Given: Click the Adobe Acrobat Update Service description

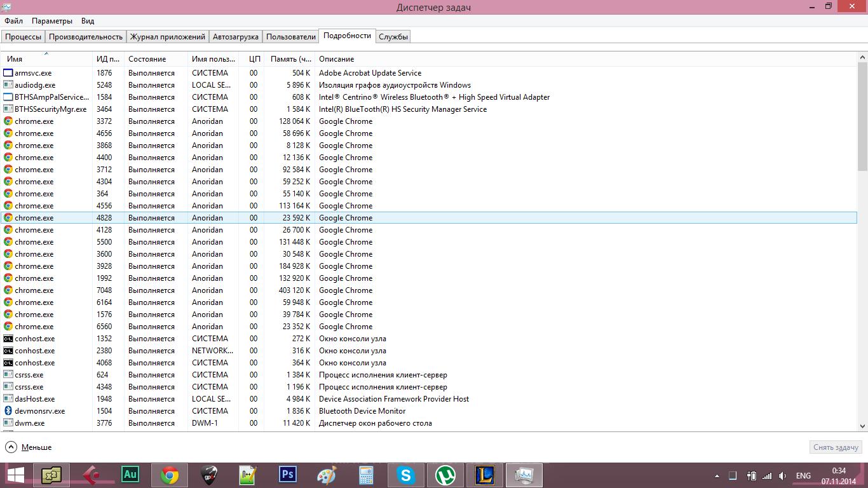Looking at the screenshot, I should [370, 73].
